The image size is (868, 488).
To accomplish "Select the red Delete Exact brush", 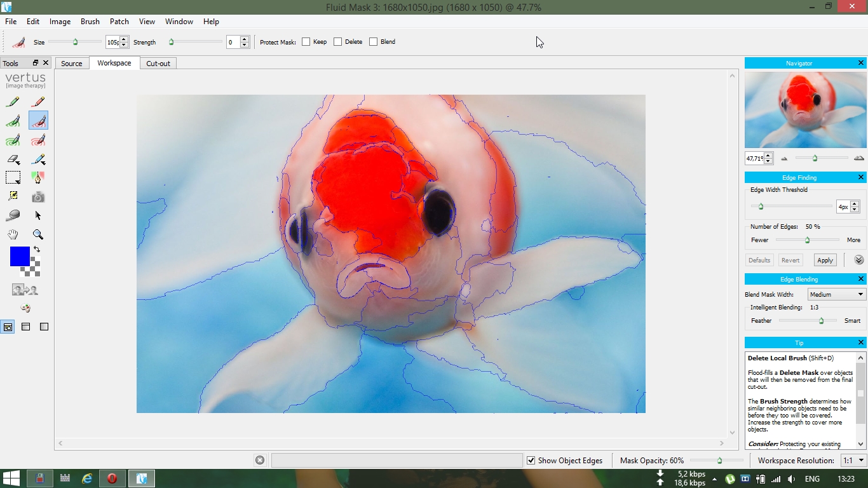I will 38,102.
